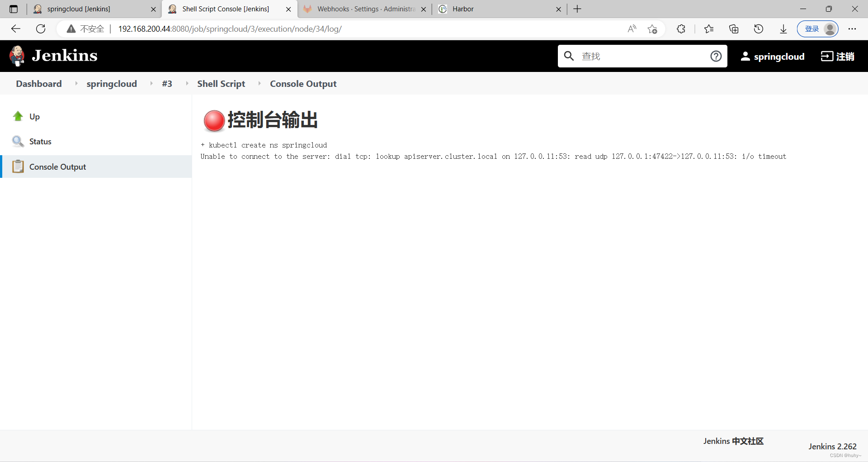Click the Status magnifier icon
The image size is (868, 462).
coord(18,141)
